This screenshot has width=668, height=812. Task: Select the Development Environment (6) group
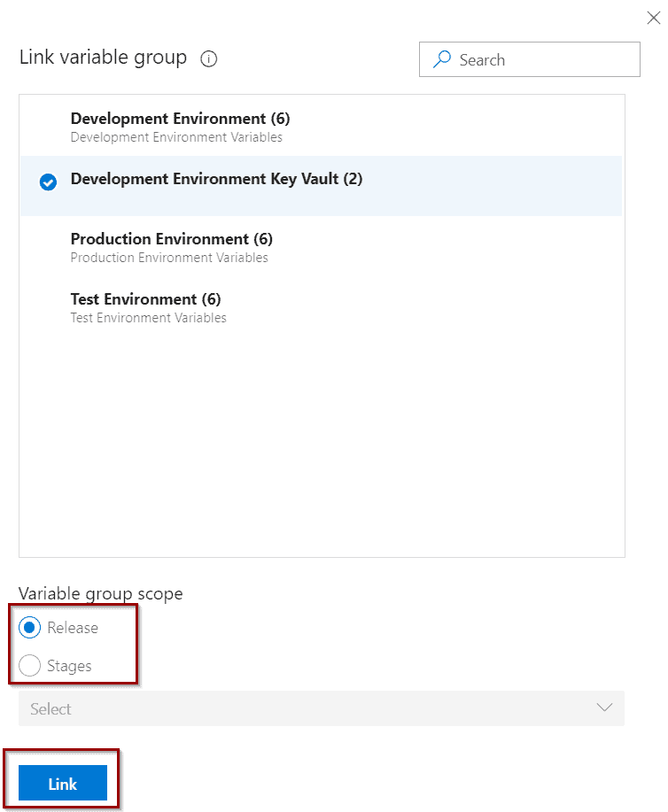click(x=321, y=127)
